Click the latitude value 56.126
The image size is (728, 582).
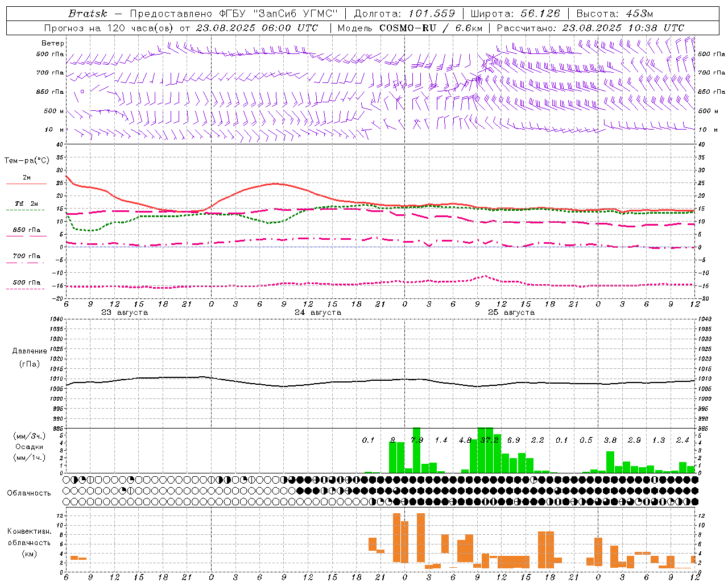point(540,14)
